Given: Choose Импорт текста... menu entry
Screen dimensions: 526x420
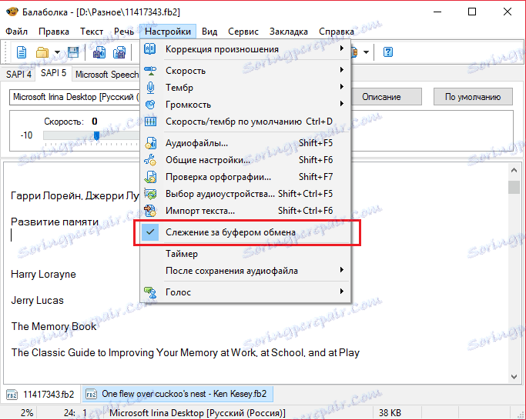Looking at the screenshot, I should point(245,211).
